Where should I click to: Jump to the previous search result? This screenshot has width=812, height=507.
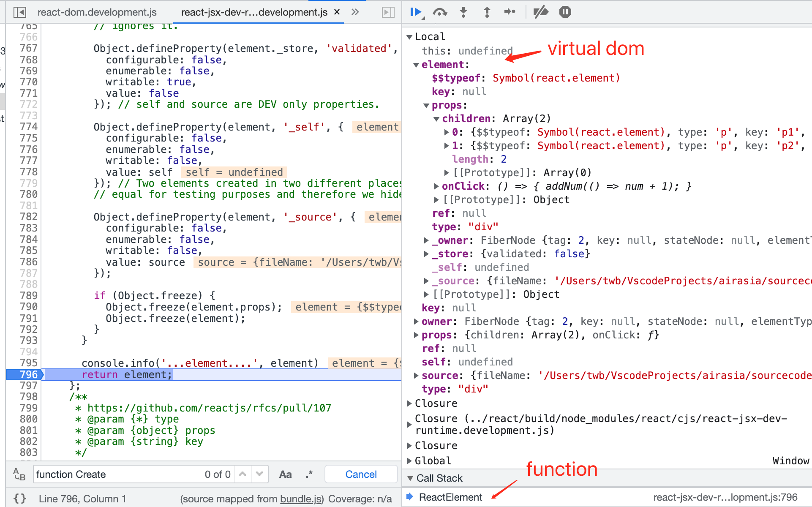point(243,474)
